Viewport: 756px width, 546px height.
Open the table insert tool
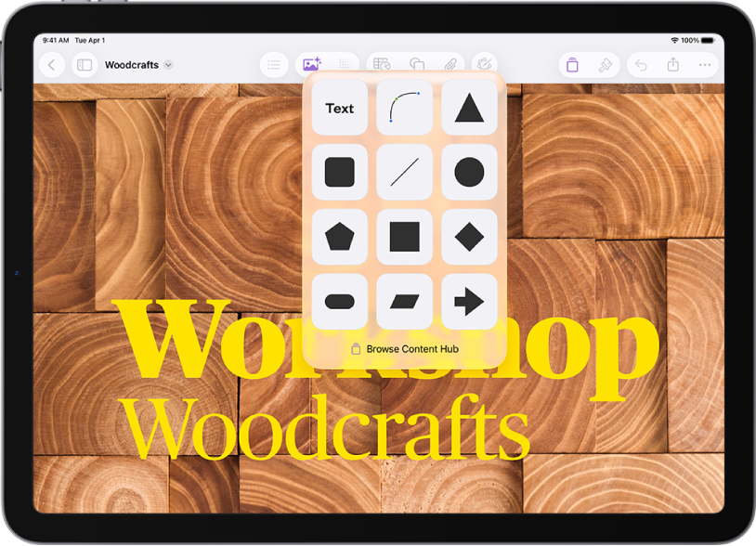381,65
